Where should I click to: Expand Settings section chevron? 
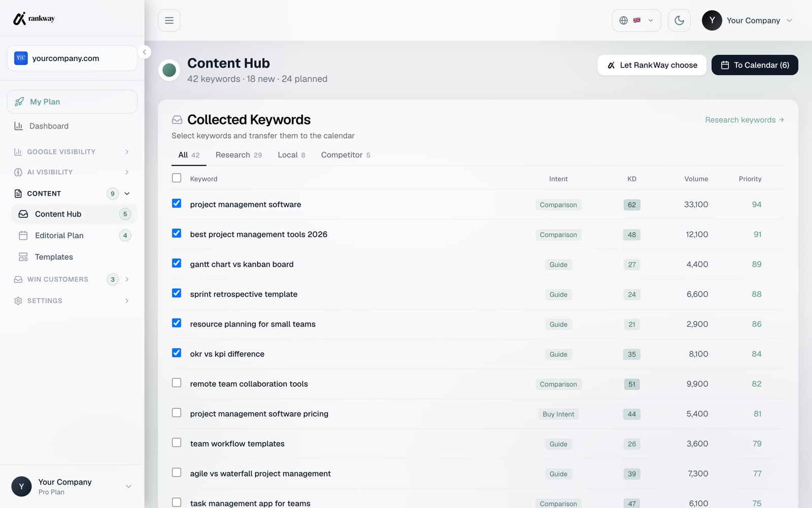click(x=127, y=301)
